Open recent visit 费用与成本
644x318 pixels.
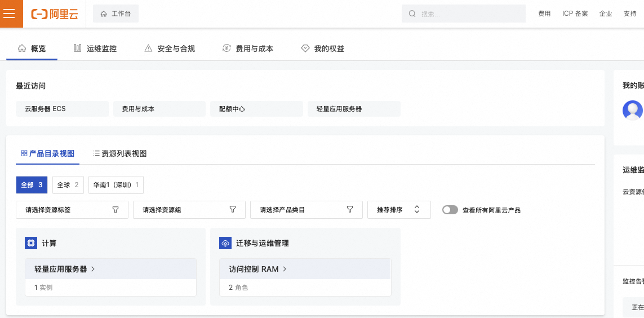tap(159, 109)
